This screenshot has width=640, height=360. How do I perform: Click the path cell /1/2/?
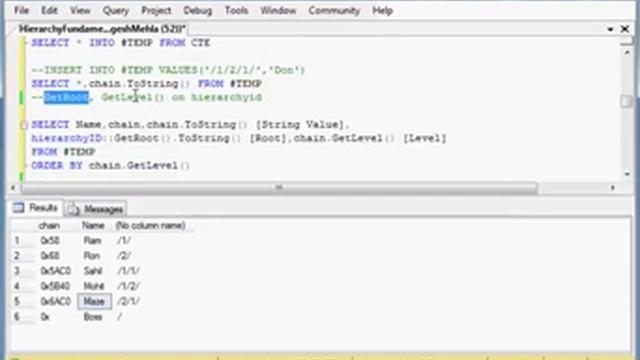(128, 286)
